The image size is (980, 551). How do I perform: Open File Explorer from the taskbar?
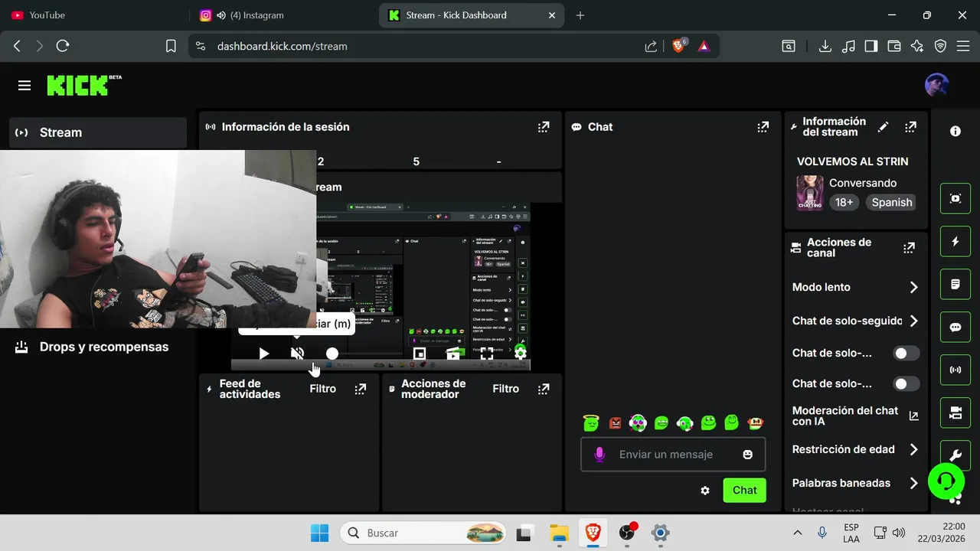click(559, 533)
